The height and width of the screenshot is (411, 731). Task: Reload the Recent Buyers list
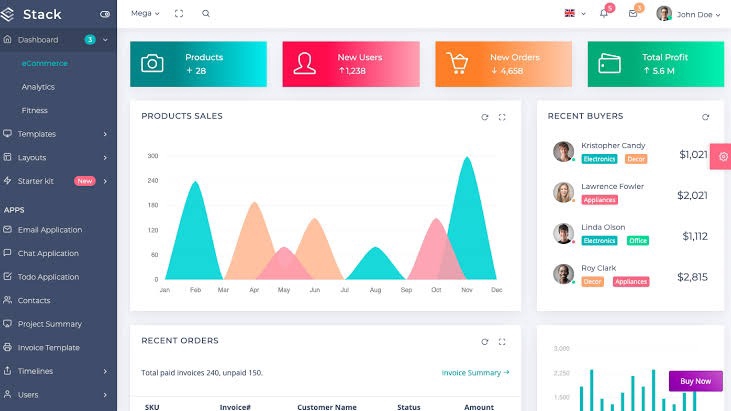click(705, 117)
